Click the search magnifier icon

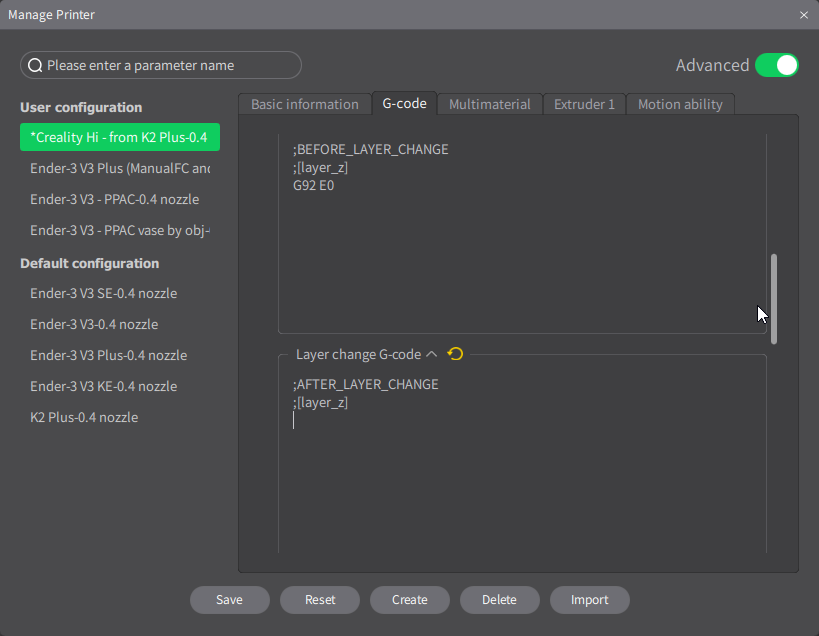tap(35, 66)
